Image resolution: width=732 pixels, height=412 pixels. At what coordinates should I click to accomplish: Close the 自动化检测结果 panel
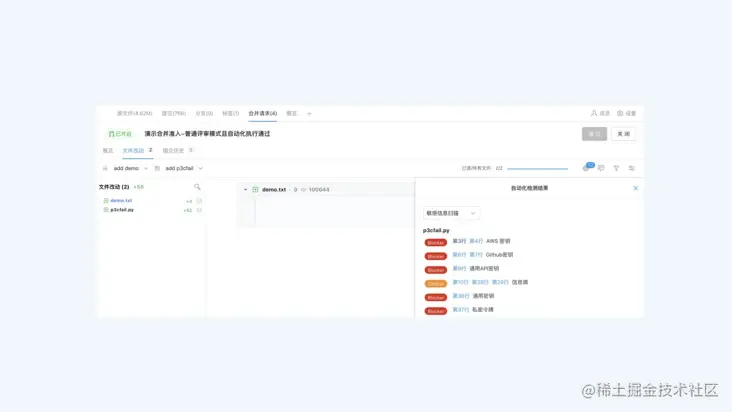(635, 188)
